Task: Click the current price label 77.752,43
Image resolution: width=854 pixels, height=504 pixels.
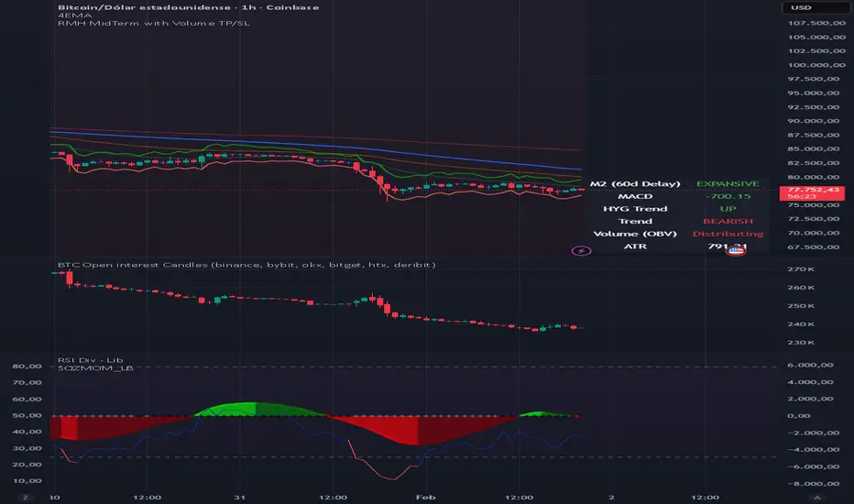Action: 813,190
